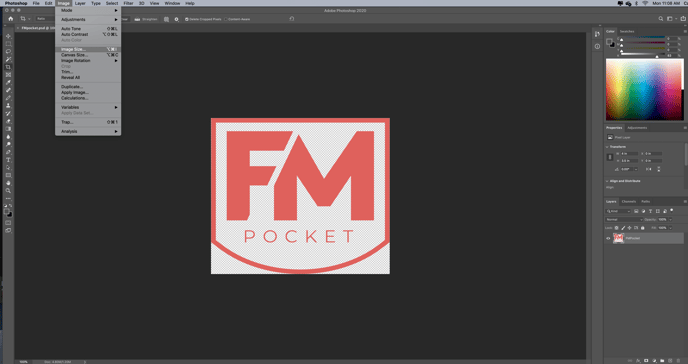Viewport: 688px width, 364px height.
Task: Click the Wi-Fi icon in macOS menu bar
Action: coord(645,3)
